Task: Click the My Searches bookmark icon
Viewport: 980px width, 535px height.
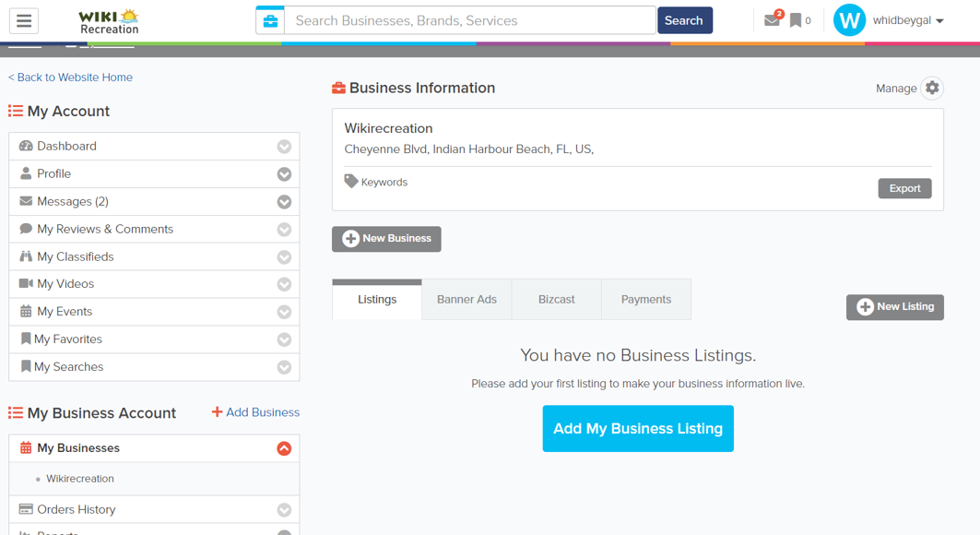Action: click(26, 366)
